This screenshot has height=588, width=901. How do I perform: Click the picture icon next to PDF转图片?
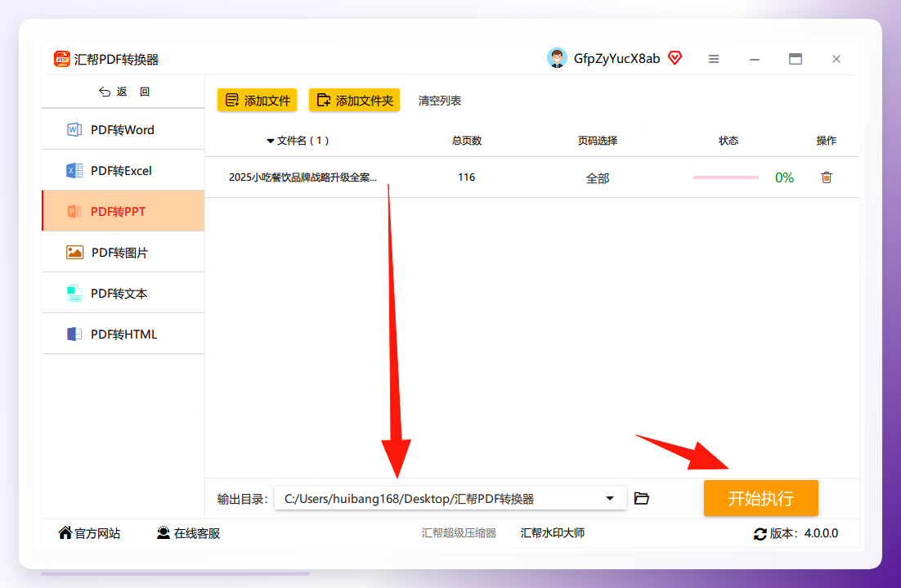click(74, 253)
